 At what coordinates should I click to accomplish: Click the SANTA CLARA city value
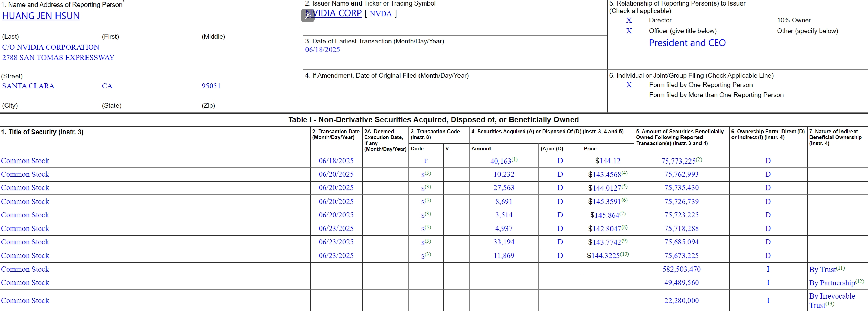point(28,86)
